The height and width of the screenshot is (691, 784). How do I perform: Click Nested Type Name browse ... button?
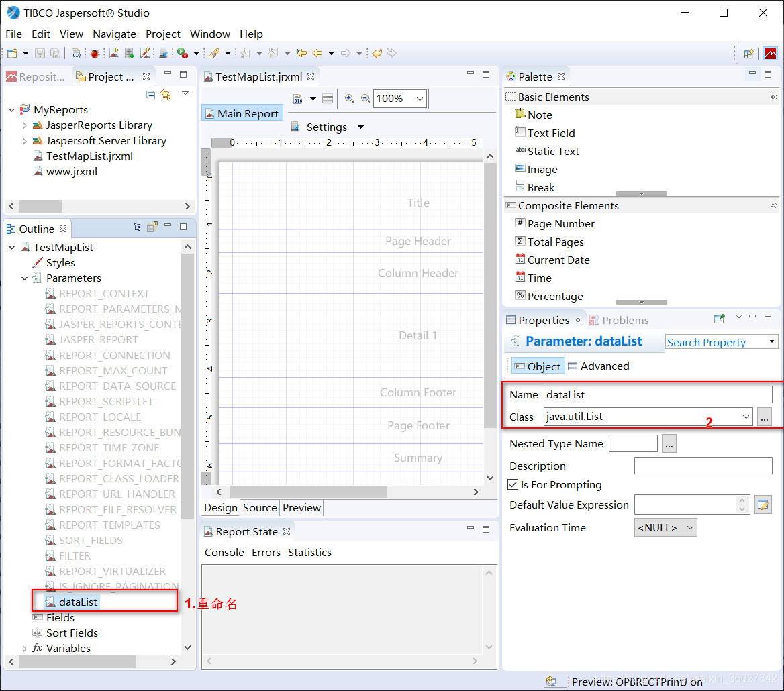669,443
